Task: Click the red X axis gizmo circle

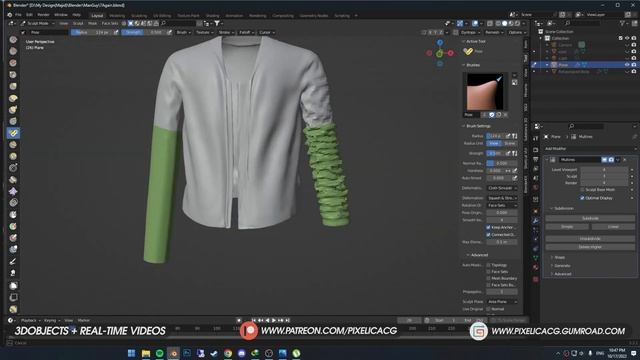Action: point(451,53)
